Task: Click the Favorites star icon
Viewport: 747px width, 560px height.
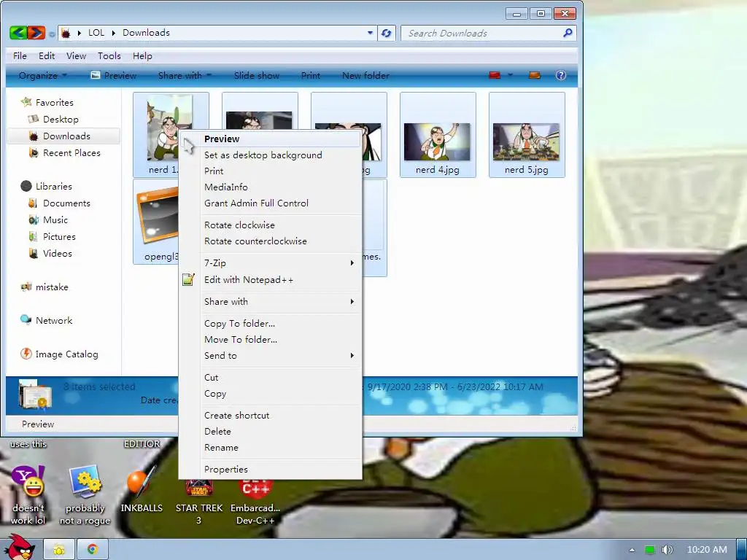Action: [x=26, y=102]
